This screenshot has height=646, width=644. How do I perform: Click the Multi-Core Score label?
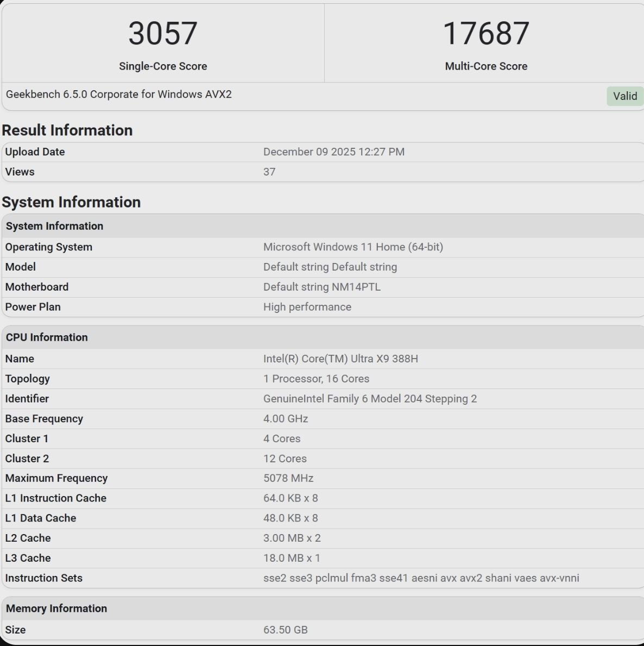[486, 66]
